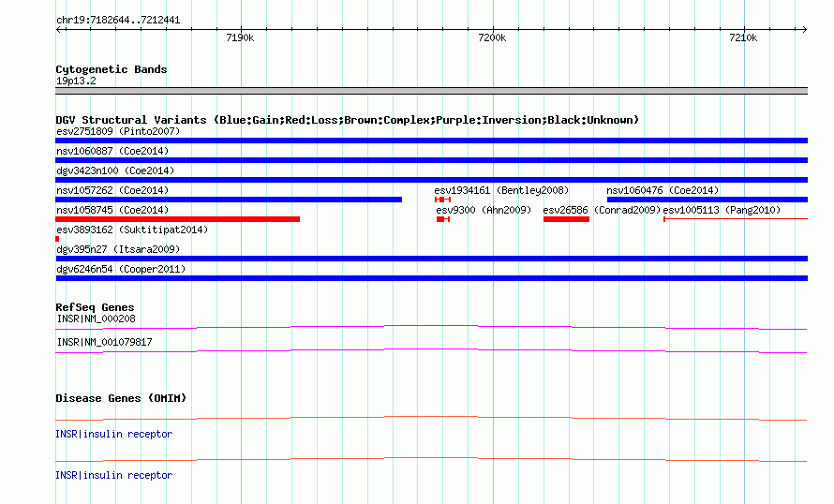Click the esv1005113 (Pang2010) thin red line

pyautogui.click(x=736, y=218)
